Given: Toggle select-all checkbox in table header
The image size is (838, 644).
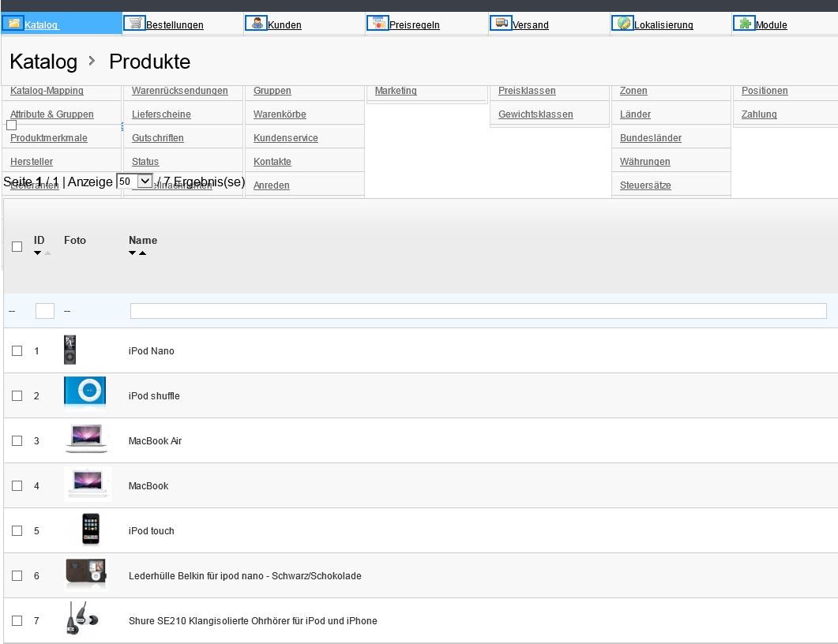Looking at the screenshot, I should pyautogui.click(x=17, y=246).
